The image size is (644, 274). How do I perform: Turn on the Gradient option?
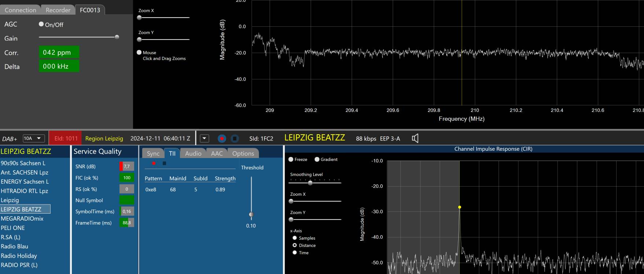(x=317, y=159)
